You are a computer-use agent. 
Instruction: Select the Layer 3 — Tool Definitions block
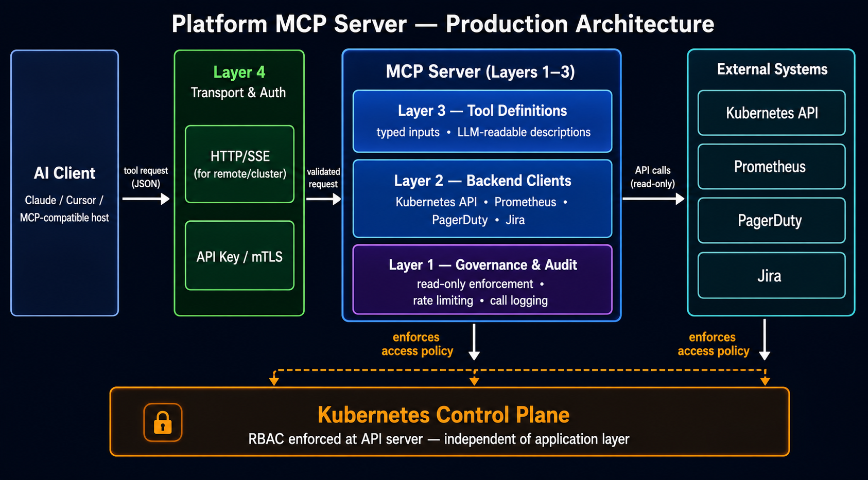[x=482, y=121]
